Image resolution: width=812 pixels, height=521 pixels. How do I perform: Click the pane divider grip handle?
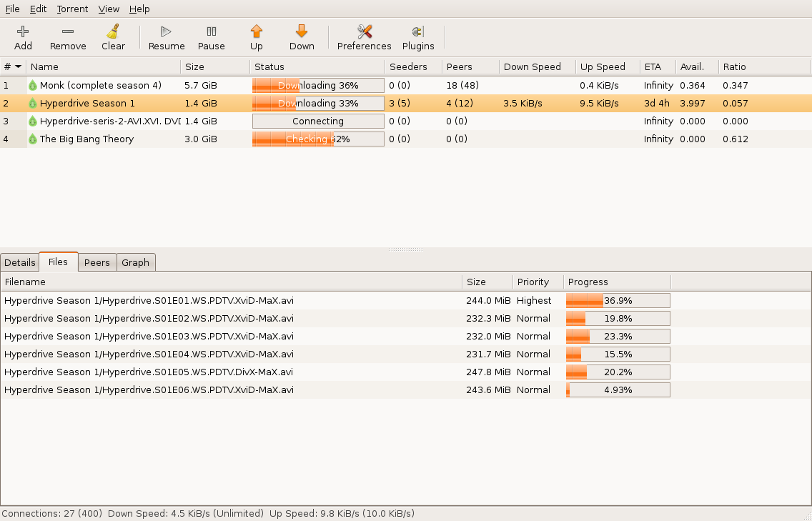pos(406,249)
